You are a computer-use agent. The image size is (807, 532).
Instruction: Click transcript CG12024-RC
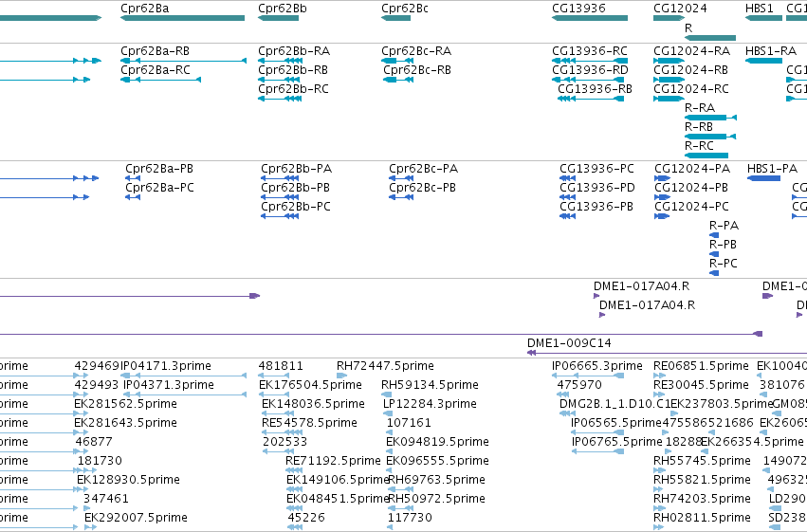669,99
